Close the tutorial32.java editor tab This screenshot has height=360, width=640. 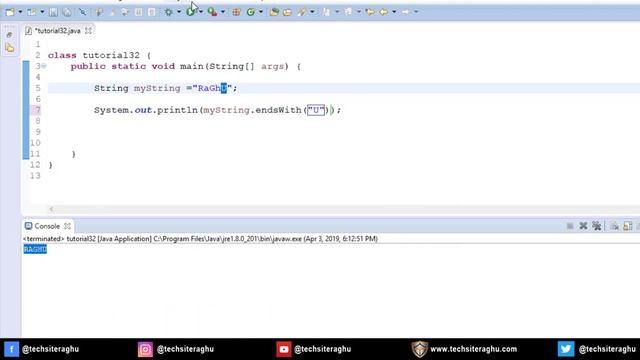88,31
